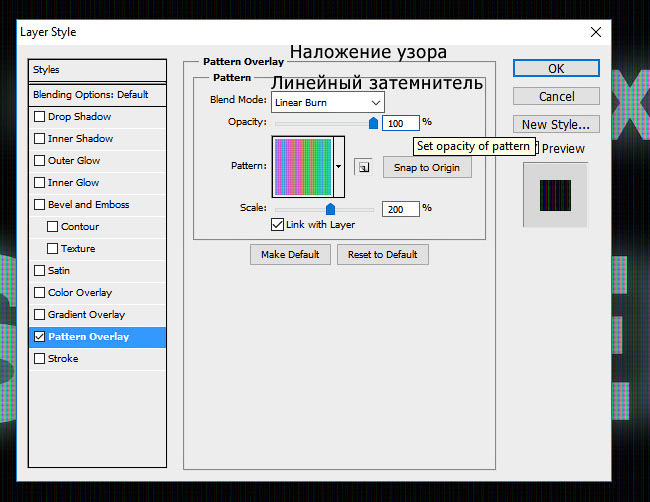Enable Drop Shadow checkbox

(x=39, y=116)
